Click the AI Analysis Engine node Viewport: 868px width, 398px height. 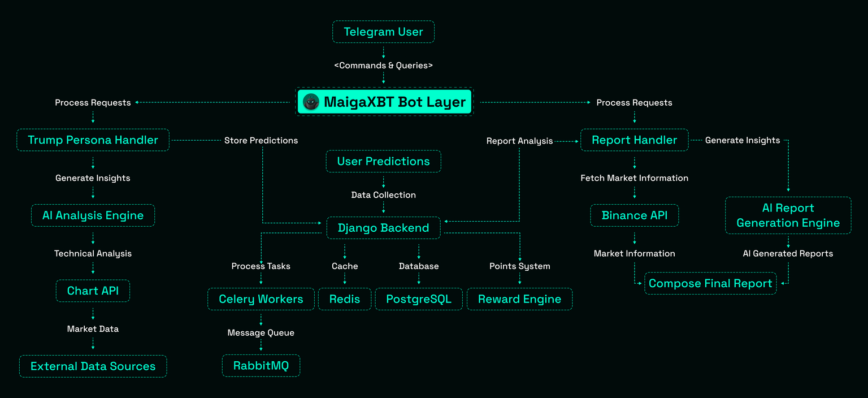tap(93, 215)
